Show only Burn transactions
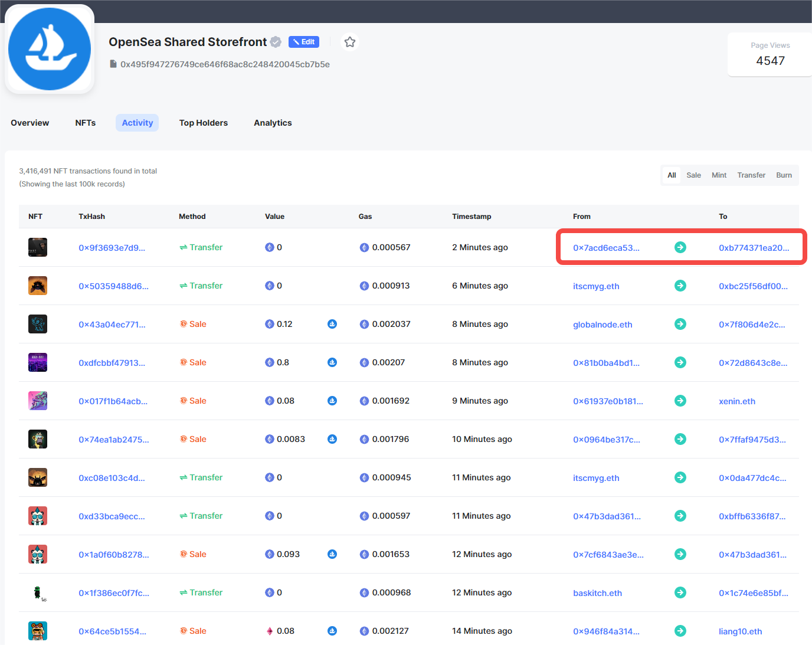Image resolution: width=812 pixels, height=645 pixels. click(x=784, y=175)
